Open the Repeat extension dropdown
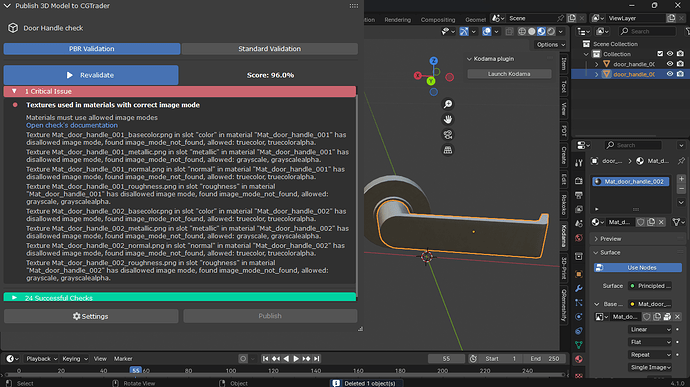This screenshot has width=690, height=387. pyautogui.click(x=650, y=355)
